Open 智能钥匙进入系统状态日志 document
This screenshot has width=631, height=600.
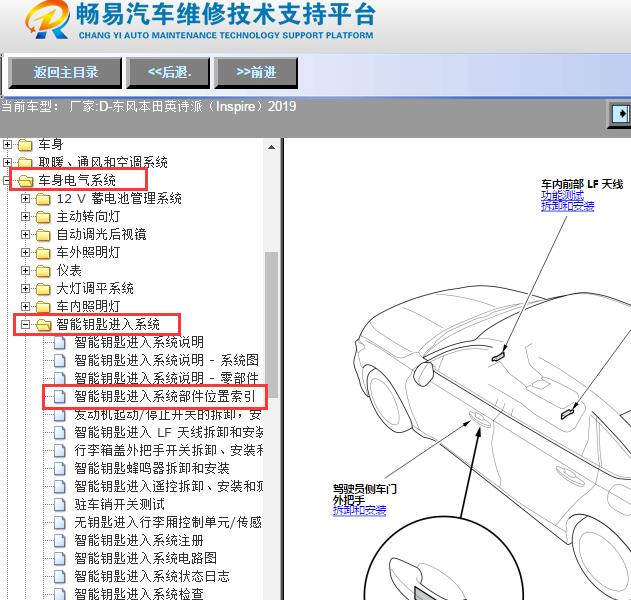click(152, 576)
